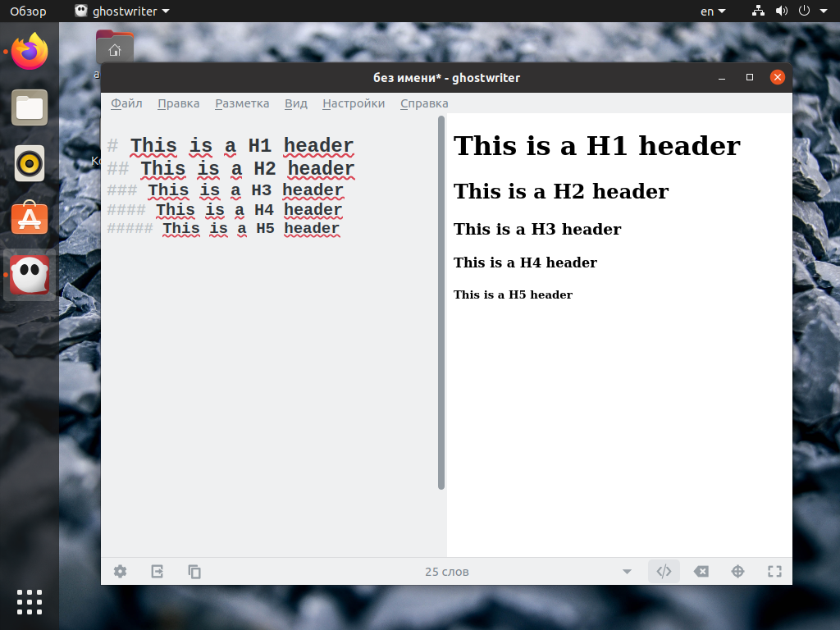The height and width of the screenshot is (630, 840).
Task: Open the en keyboard layout dropdown
Action: point(713,11)
